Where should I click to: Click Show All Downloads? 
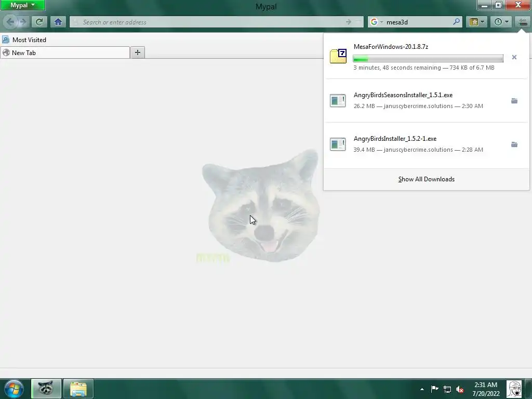[426, 179]
